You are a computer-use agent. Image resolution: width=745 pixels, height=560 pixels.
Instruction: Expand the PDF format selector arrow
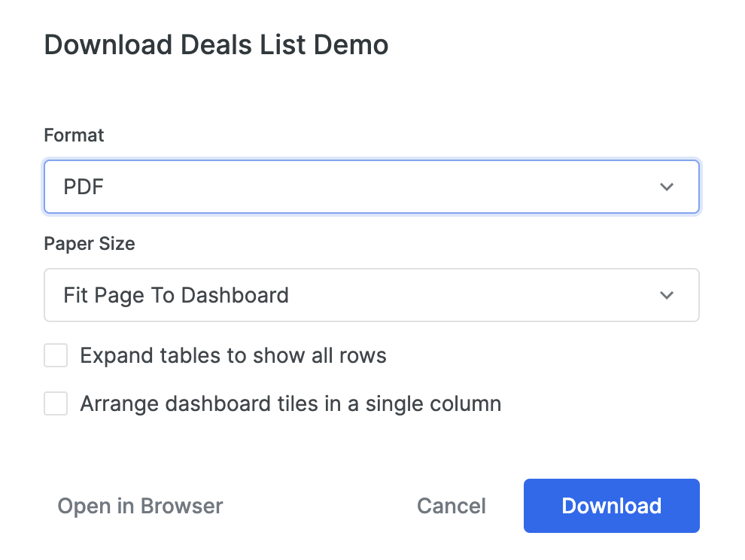coord(667,187)
